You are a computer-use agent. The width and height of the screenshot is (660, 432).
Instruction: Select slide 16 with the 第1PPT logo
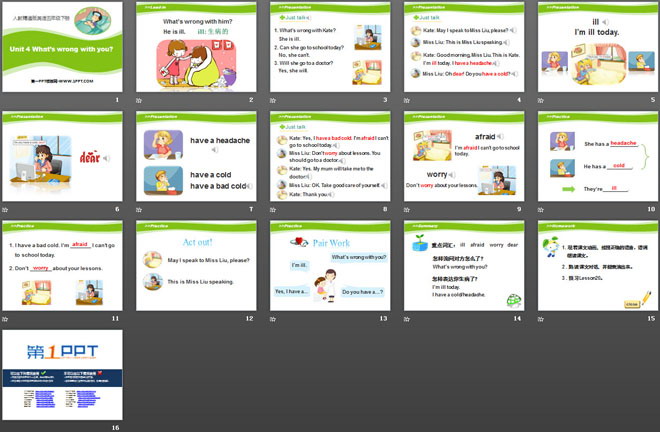click(62, 375)
